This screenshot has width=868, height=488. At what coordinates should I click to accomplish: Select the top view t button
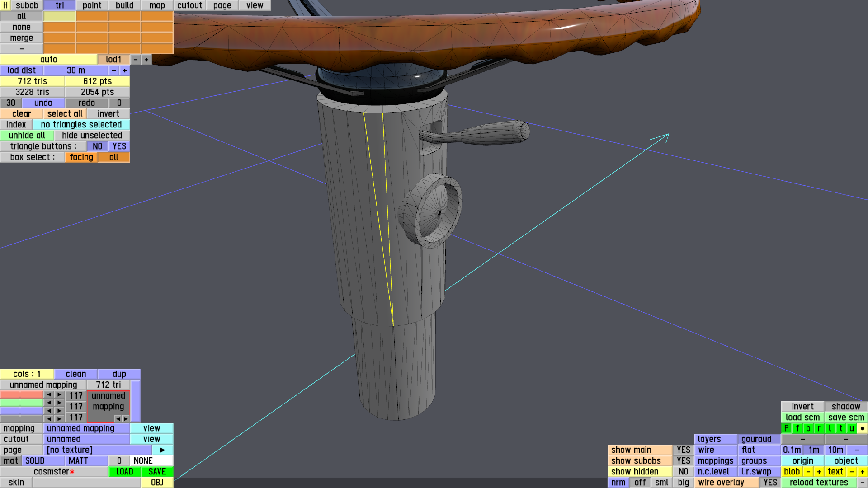(x=840, y=428)
